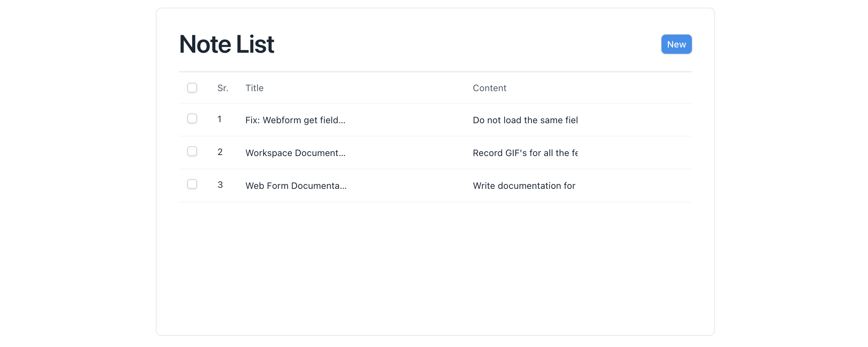The height and width of the screenshot is (347, 868).
Task: Click the Content column header
Action: click(x=490, y=88)
